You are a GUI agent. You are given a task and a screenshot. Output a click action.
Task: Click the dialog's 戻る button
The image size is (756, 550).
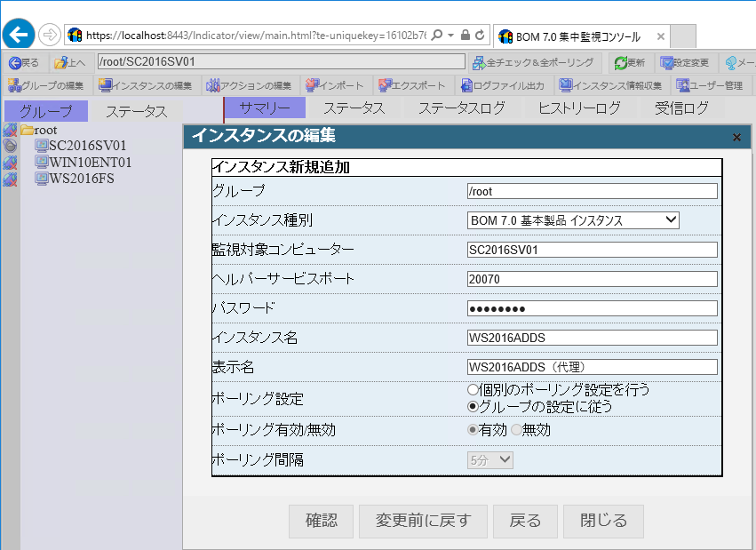pos(525,521)
